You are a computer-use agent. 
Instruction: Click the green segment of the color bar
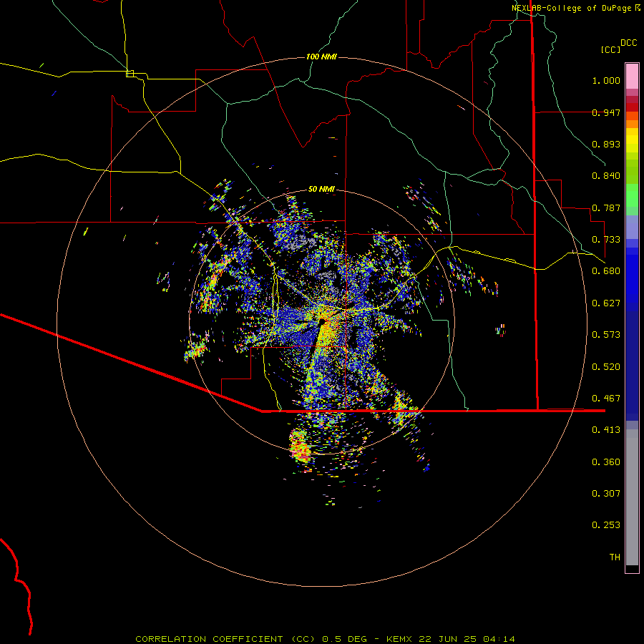(x=632, y=195)
